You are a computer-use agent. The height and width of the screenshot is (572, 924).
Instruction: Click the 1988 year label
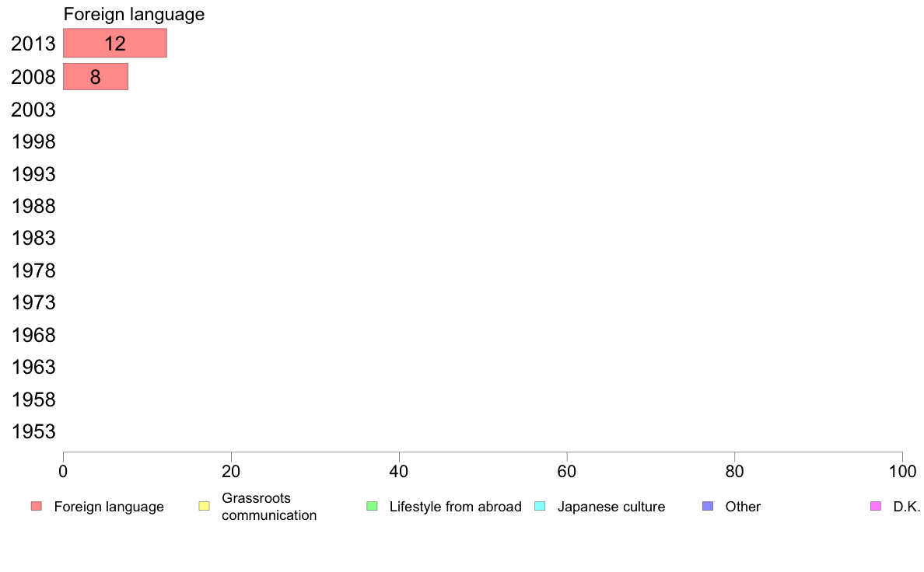33,206
